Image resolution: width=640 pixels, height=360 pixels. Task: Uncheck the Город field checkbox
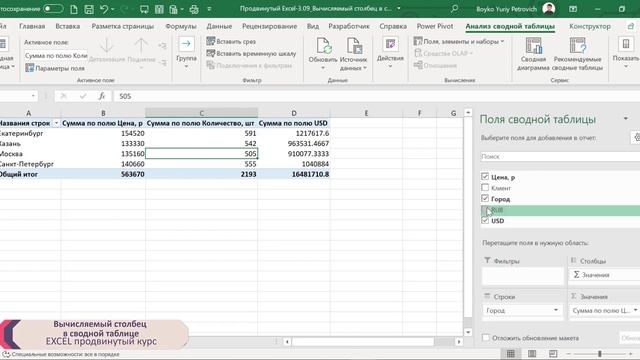tap(485, 198)
